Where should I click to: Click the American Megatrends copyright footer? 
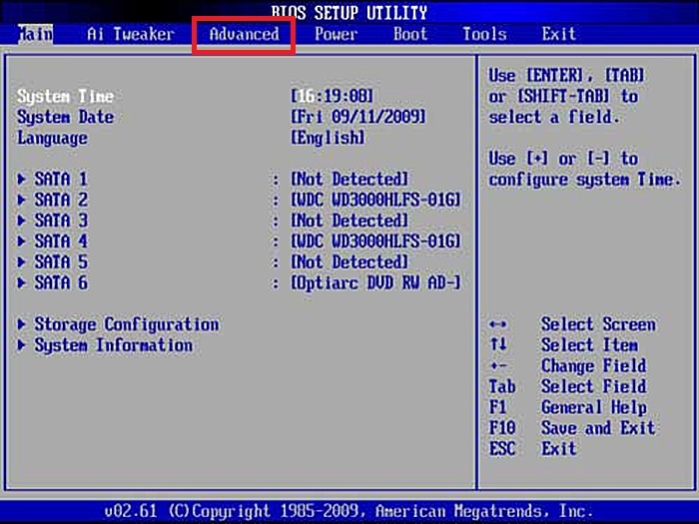(x=349, y=511)
